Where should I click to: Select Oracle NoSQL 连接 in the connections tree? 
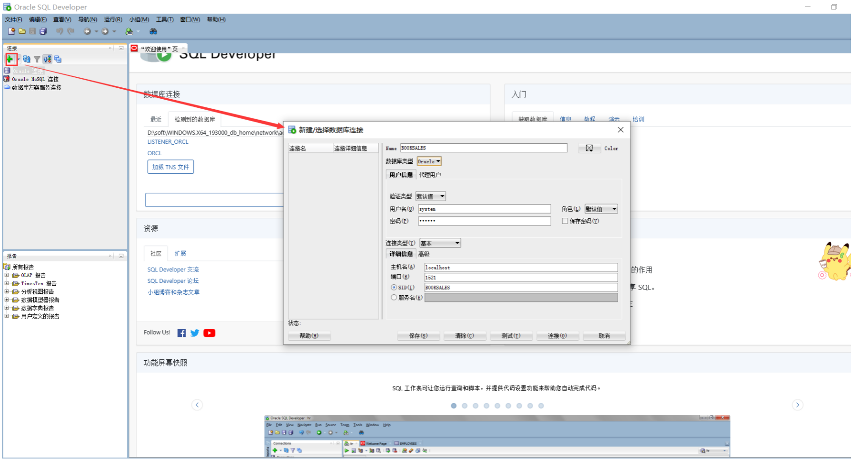[x=35, y=79]
